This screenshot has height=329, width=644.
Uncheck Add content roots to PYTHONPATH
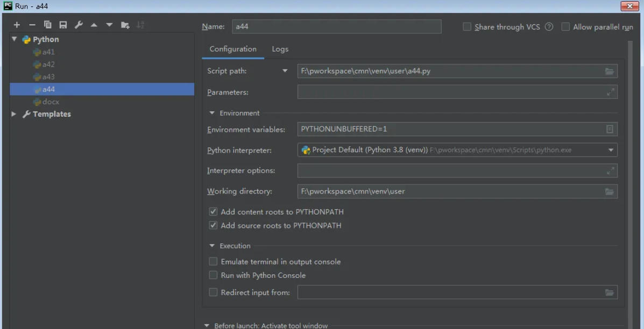(x=213, y=211)
